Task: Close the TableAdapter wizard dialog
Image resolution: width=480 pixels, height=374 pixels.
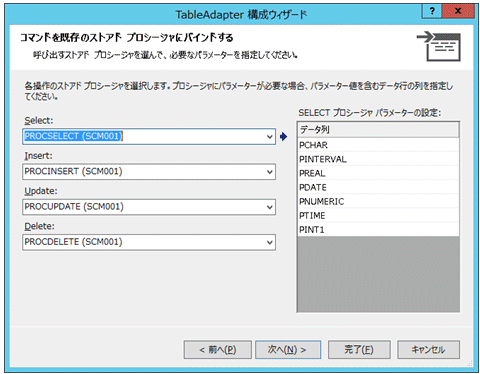Action: [x=458, y=11]
